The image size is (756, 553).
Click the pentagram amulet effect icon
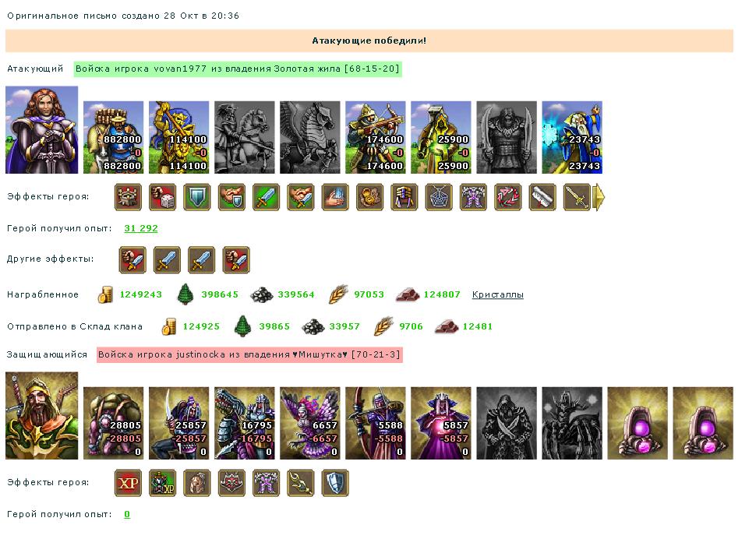[x=439, y=197]
